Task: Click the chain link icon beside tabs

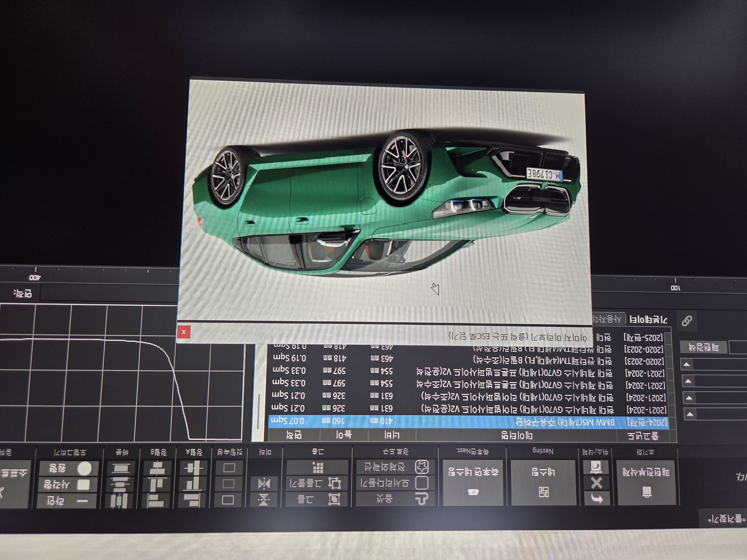Action: tap(687, 321)
